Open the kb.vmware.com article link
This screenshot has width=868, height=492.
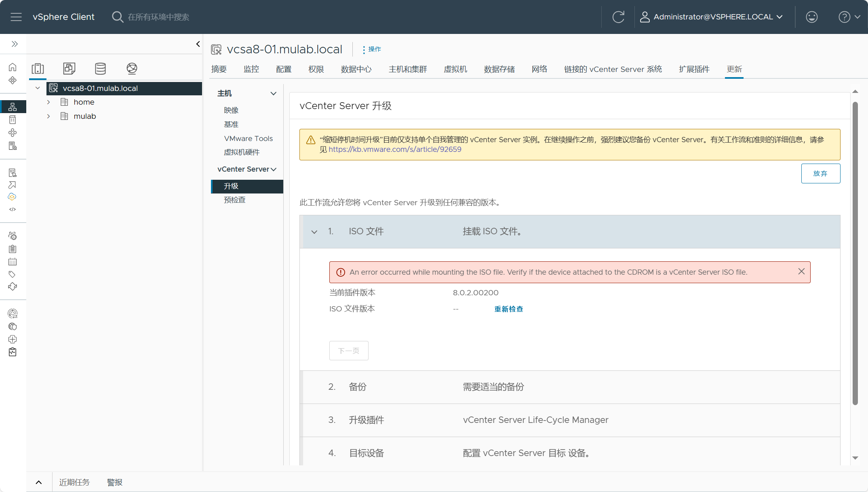395,149
